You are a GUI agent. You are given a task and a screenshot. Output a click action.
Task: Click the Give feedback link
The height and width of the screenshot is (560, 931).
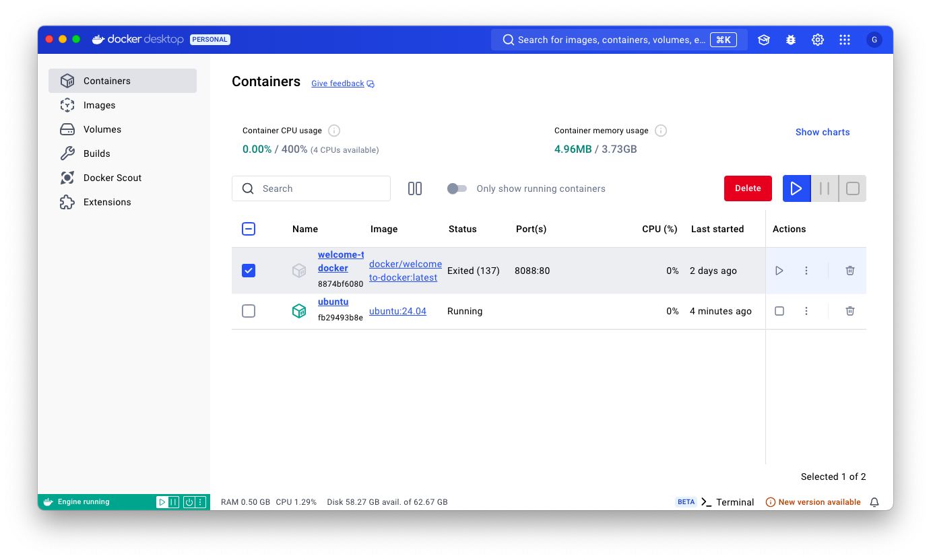[x=338, y=83]
